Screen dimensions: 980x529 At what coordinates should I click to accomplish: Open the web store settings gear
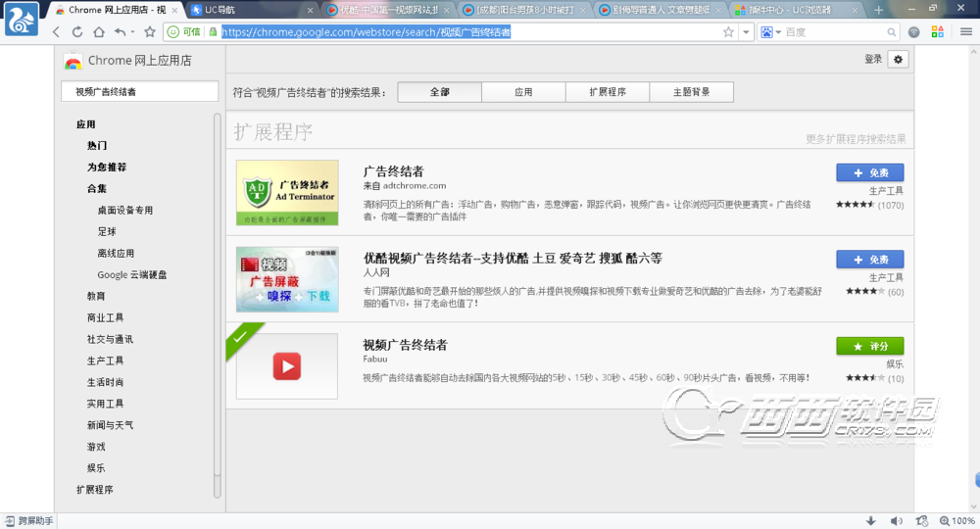(898, 60)
